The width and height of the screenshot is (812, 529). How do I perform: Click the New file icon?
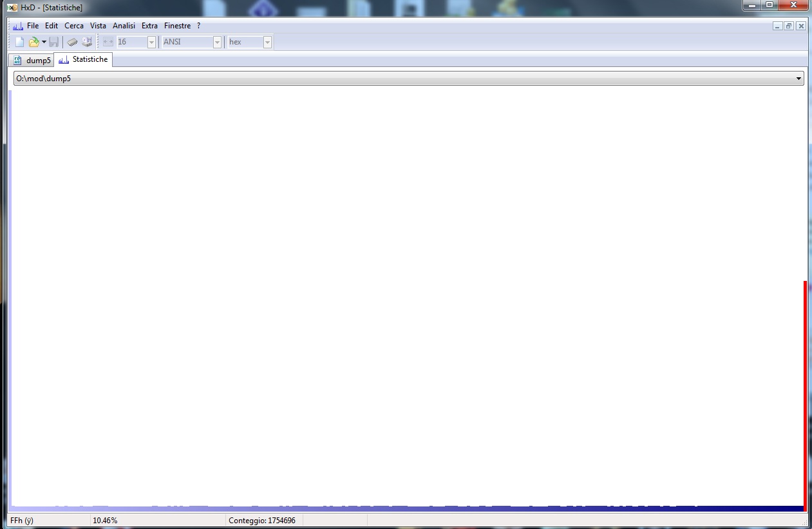[19, 42]
